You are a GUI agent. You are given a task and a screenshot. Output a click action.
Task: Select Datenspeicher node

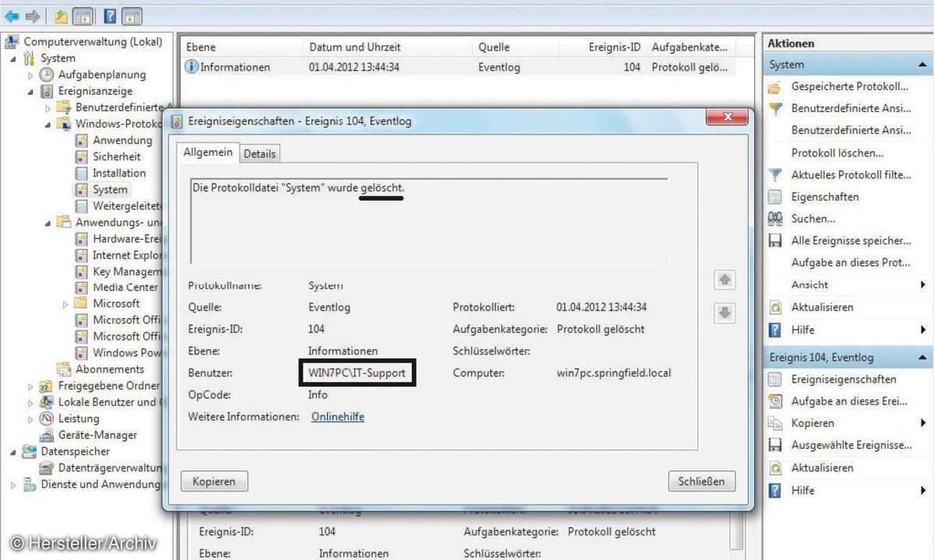click(75, 451)
